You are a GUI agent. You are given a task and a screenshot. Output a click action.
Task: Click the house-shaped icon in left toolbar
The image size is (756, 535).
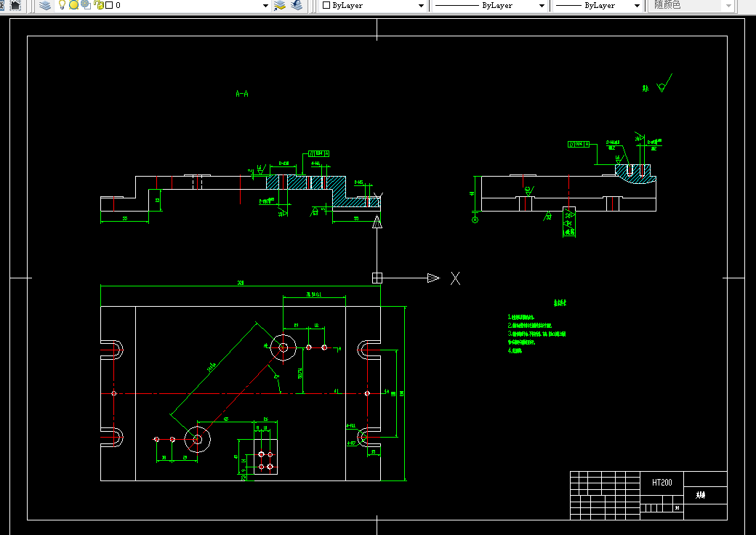click(15, 5)
